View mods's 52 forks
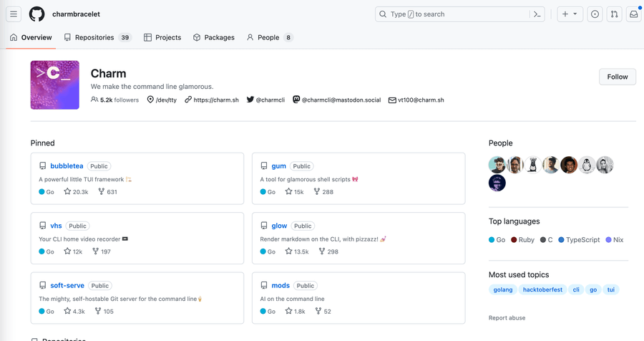Viewport: 644px width, 341px height. pos(323,312)
